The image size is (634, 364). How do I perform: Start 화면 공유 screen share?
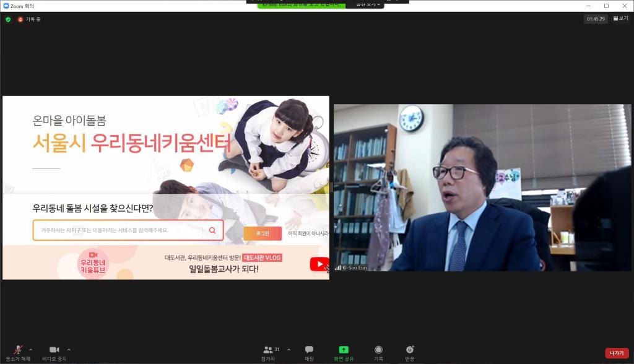[344, 353]
